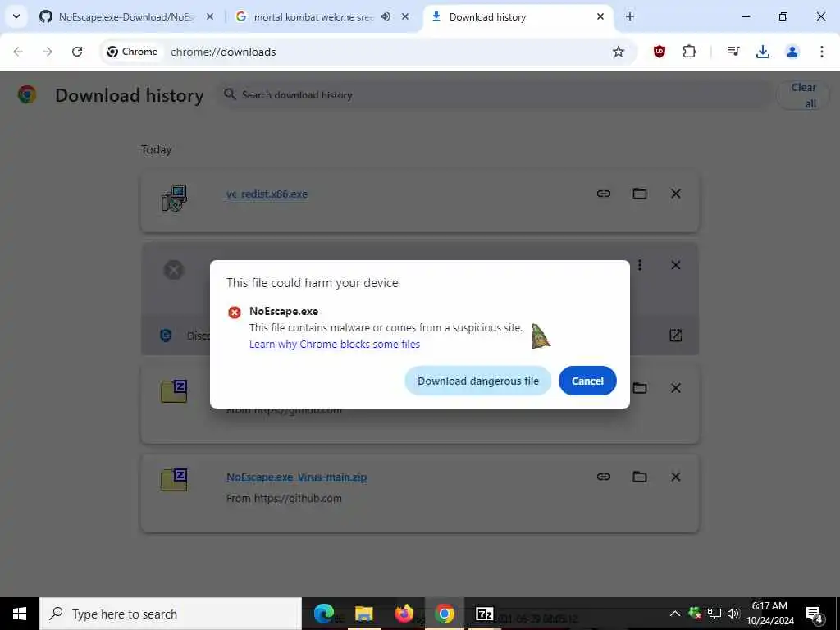The width and height of the screenshot is (840, 630).
Task: Show NoEscape.exe_Virus-main.zip in folder
Action: point(640,477)
